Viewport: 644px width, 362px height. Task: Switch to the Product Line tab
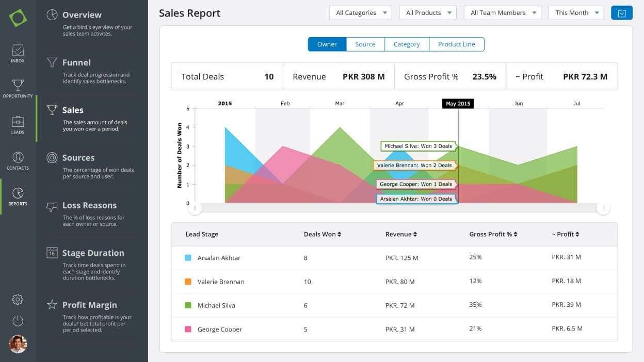[457, 44]
